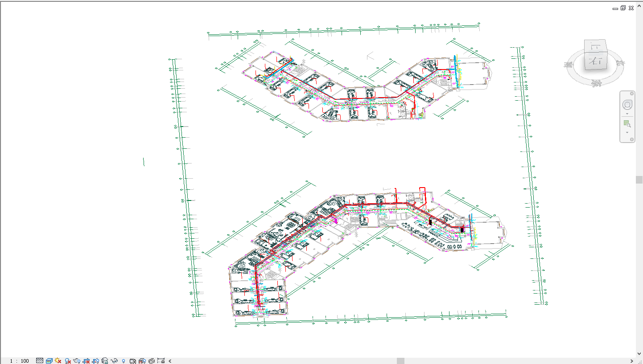This screenshot has height=364, width=643.
Task: Show the Rendering dialog teapot icon
Action: coord(77,361)
